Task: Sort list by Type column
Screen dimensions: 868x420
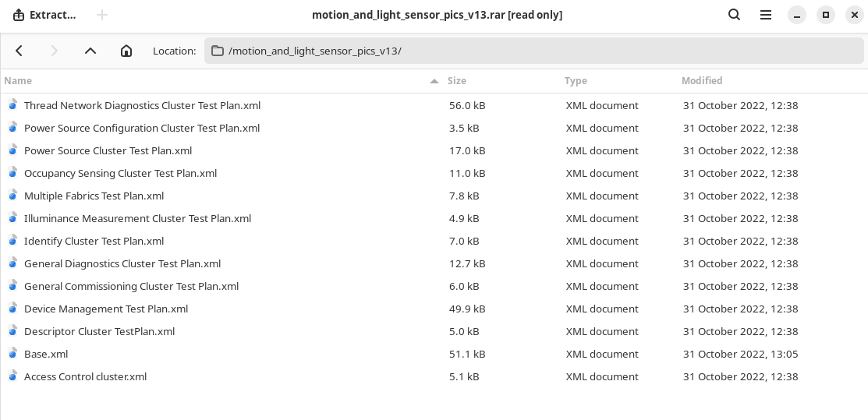Action: click(x=576, y=80)
